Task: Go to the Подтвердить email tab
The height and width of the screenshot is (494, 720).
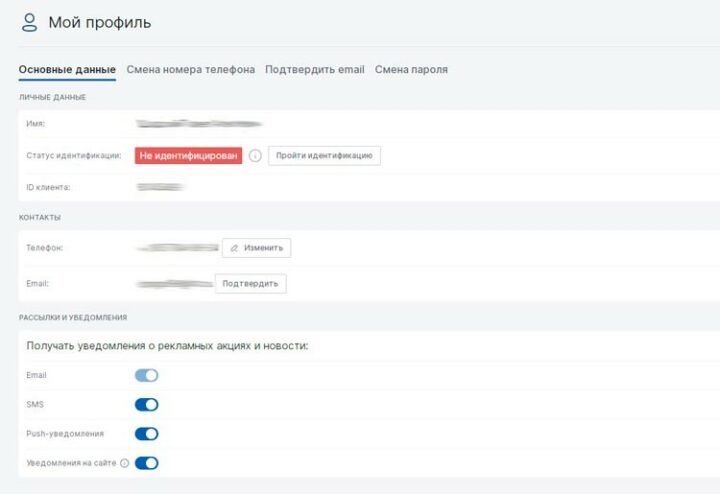Action: (x=314, y=70)
